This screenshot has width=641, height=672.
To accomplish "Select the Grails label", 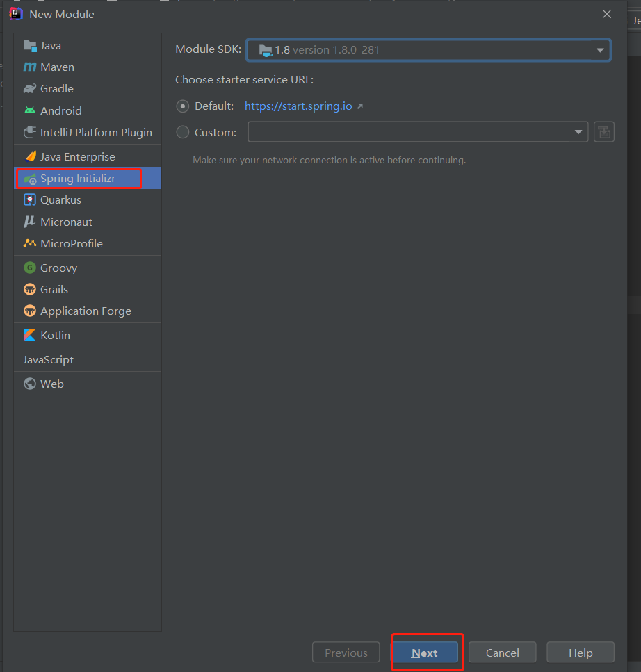I will click(x=54, y=289).
